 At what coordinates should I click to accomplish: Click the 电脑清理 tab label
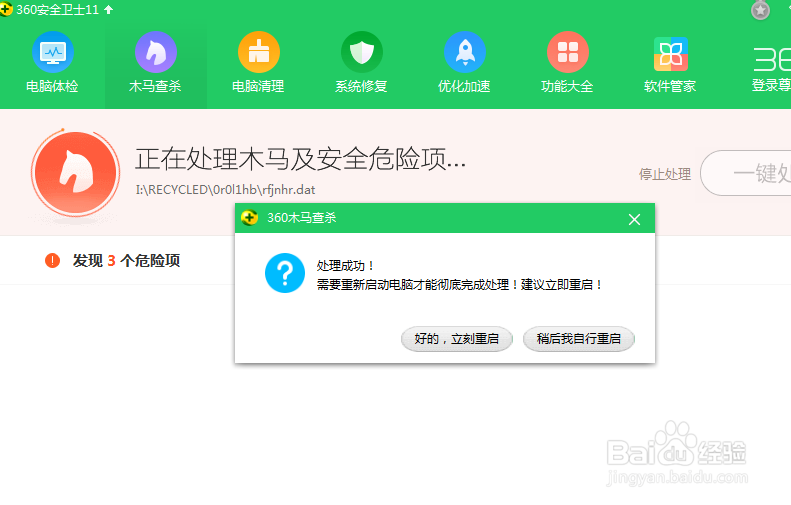[x=258, y=86]
